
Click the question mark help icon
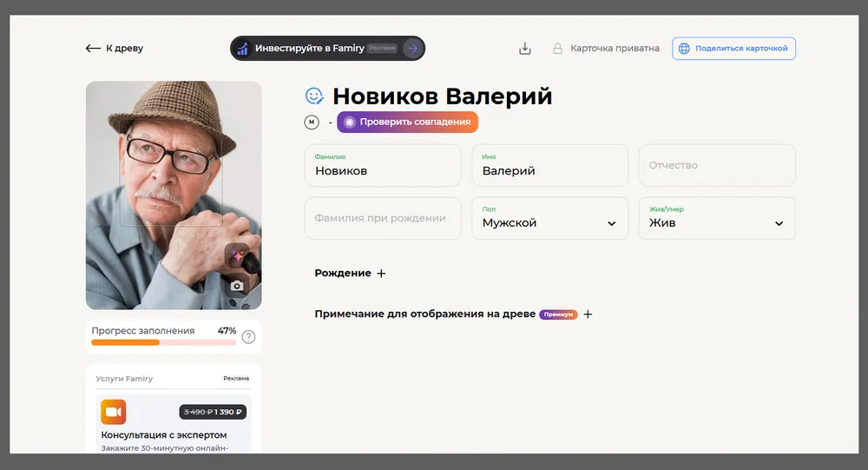248,337
